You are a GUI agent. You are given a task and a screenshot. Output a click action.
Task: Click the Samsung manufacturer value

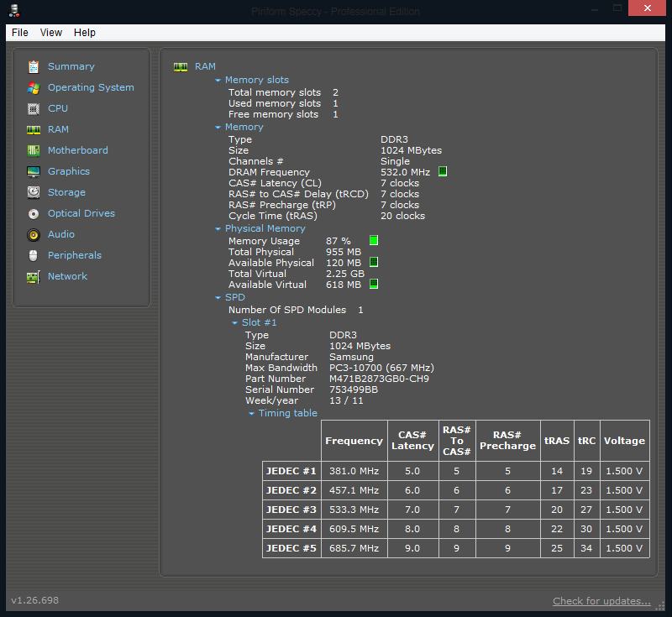click(x=351, y=357)
